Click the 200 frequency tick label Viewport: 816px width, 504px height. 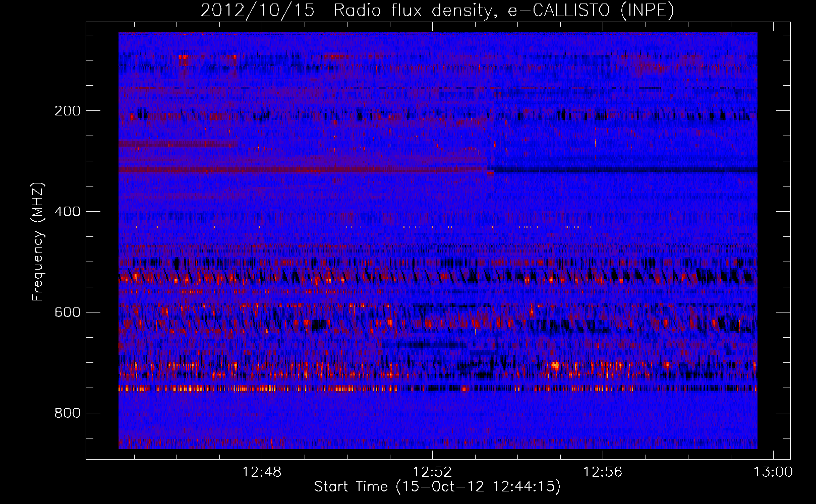68,111
